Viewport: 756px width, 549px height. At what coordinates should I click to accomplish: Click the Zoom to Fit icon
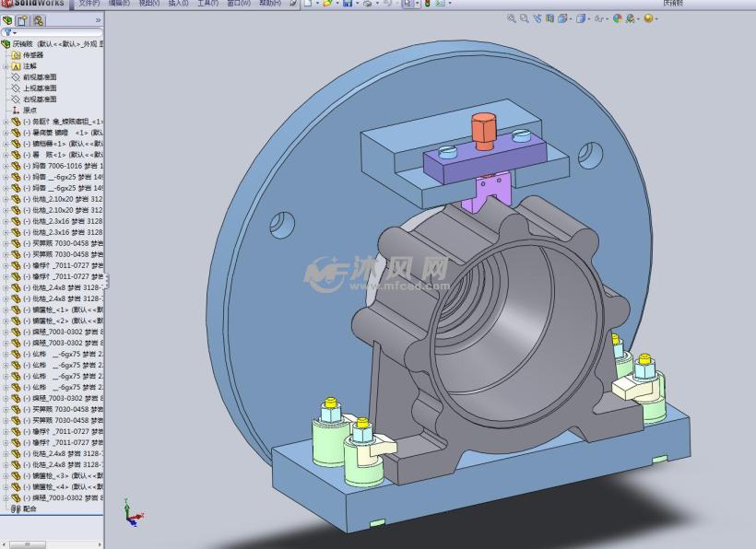(512, 18)
